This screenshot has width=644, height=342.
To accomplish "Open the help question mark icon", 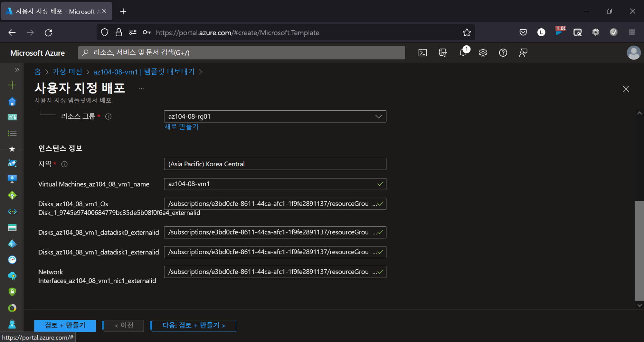I will pyautogui.click(x=503, y=53).
